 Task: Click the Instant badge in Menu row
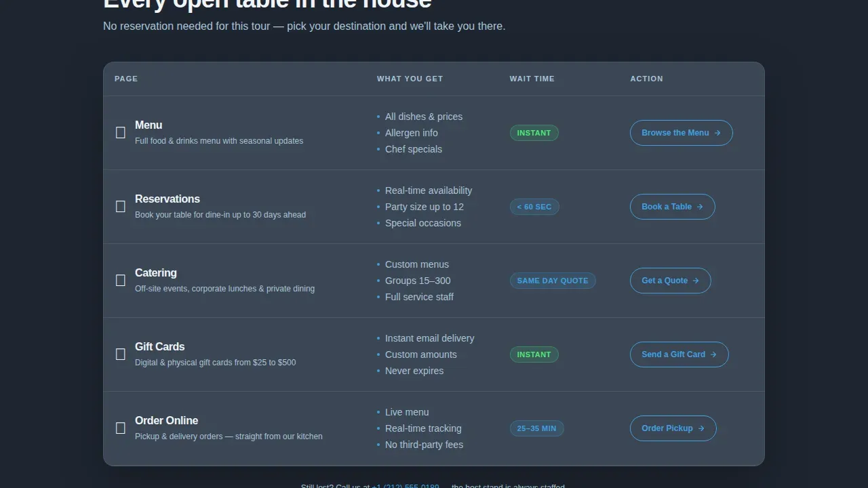(x=534, y=133)
